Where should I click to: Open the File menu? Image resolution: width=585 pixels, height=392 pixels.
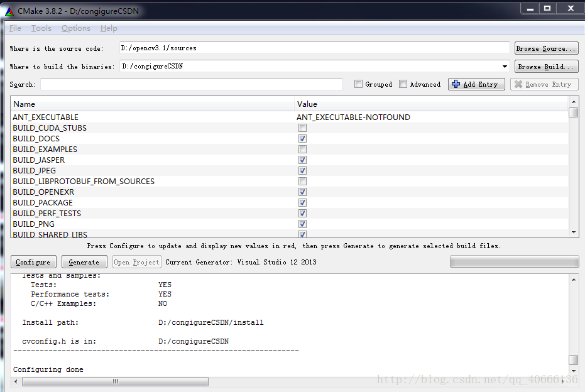(15, 28)
